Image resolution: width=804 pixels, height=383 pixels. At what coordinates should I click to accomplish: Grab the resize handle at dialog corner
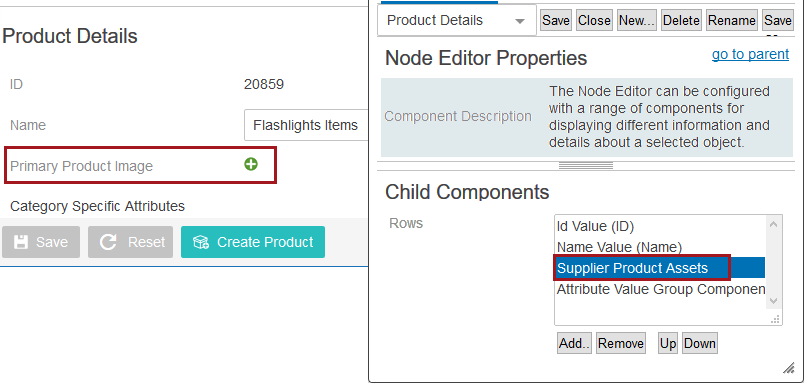click(x=788, y=368)
